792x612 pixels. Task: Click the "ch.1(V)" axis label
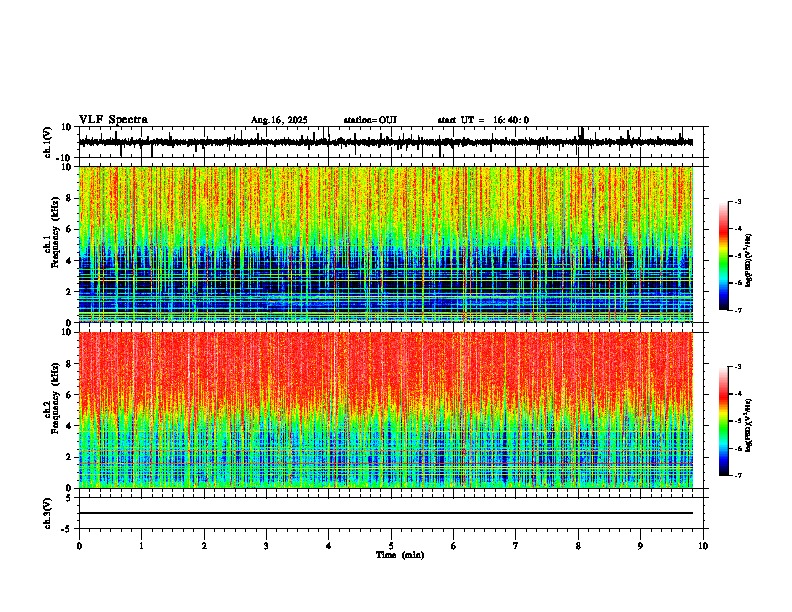coord(48,142)
